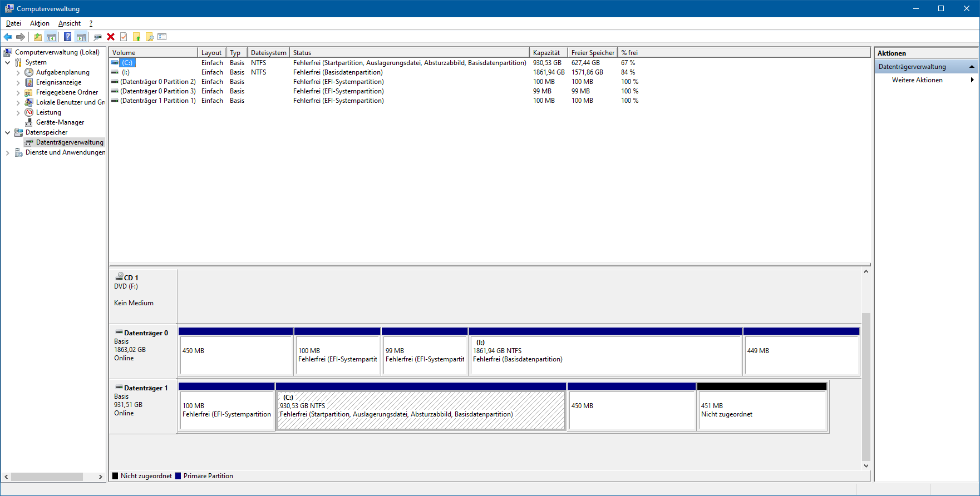Screen dimensions: 980x496
Task: Open the Aktion menu
Action: [x=40, y=23]
